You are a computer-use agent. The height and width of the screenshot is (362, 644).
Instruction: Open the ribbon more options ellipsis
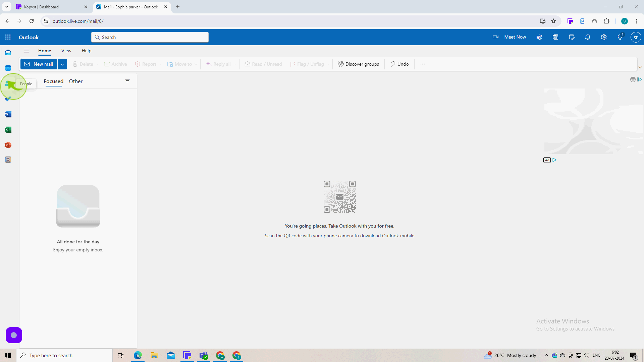point(423,64)
